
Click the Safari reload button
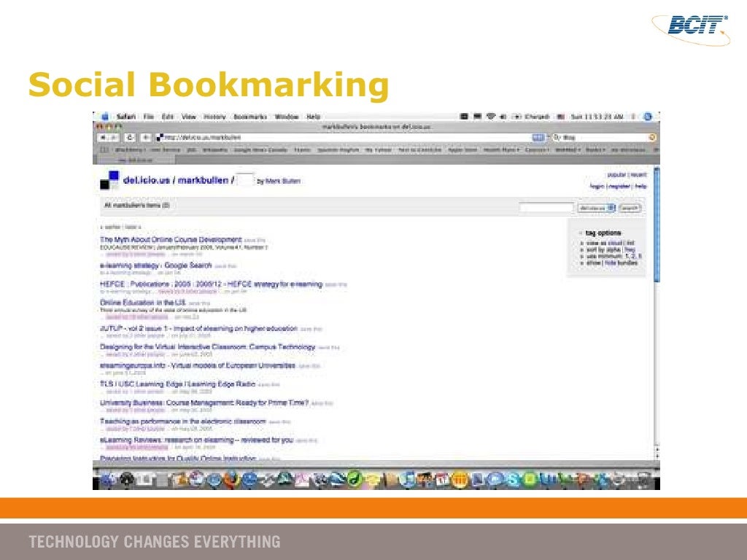click(x=130, y=138)
